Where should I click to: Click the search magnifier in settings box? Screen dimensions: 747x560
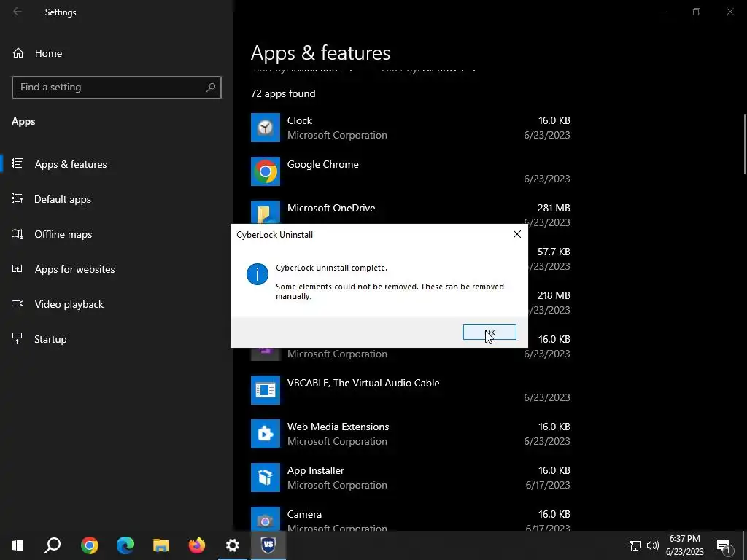(211, 87)
